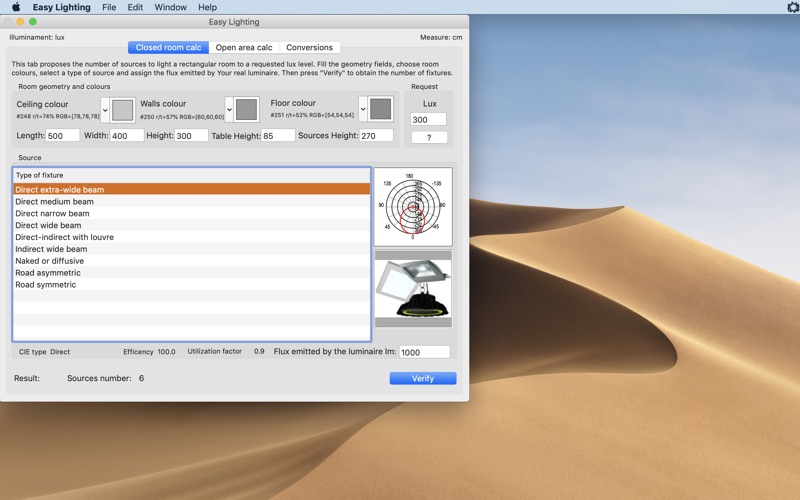
Task: Click the Length input field
Action: tap(63, 136)
